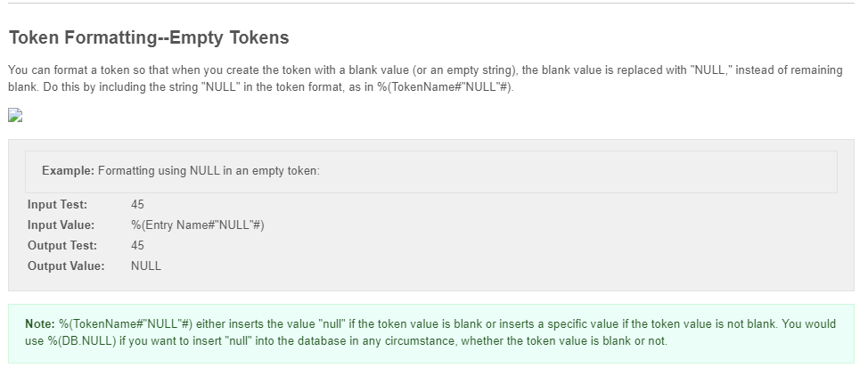Click the %(Entry Name#"NULL"#) input value
Viewport: 868px width, 376px height.
coord(198,225)
